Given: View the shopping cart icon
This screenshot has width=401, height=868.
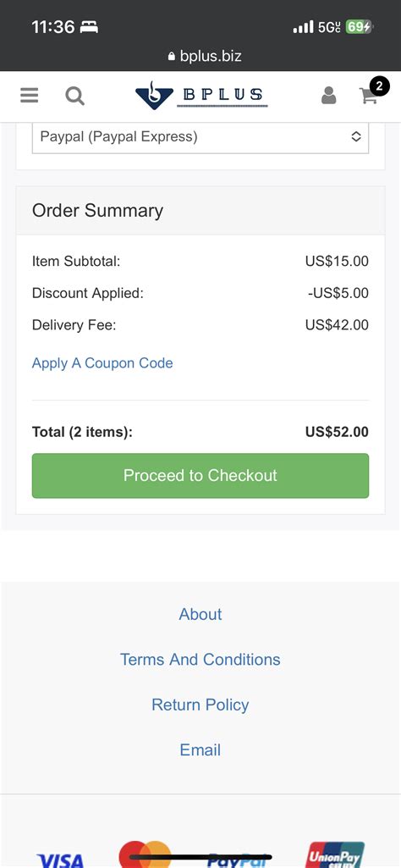Looking at the screenshot, I should click(x=368, y=97).
